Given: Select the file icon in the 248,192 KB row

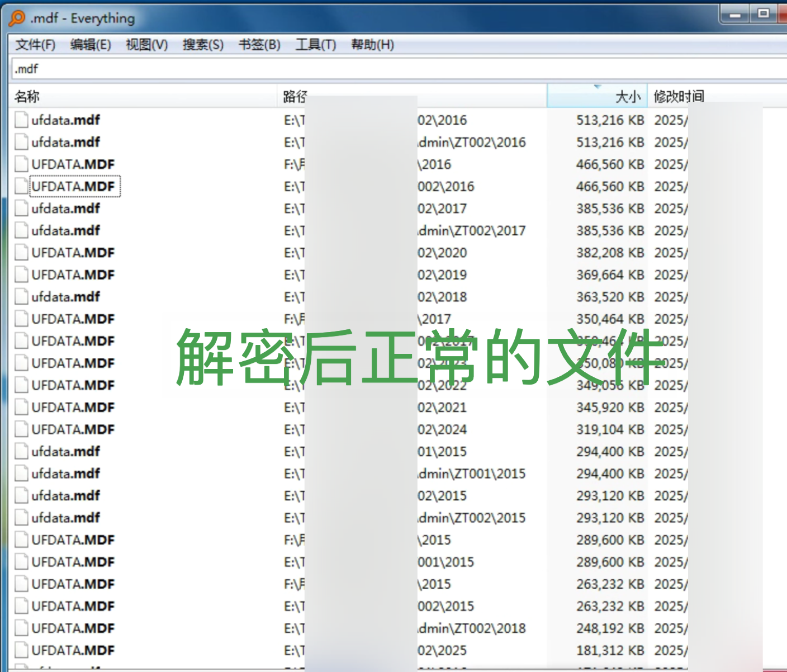Looking at the screenshot, I should pos(22,628).
